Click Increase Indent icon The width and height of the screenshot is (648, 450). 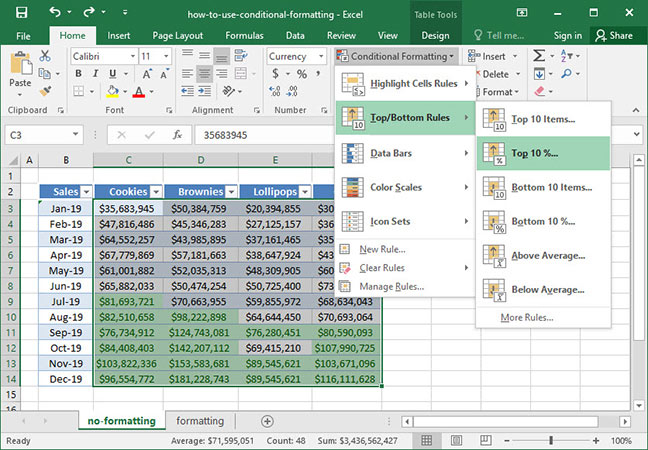click(x=205, y=91)
